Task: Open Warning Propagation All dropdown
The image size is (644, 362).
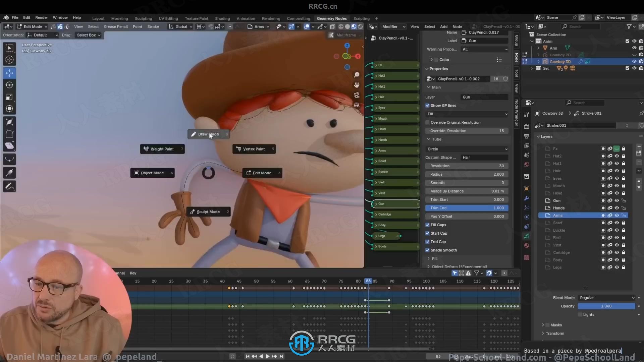Action: (485, 49)
